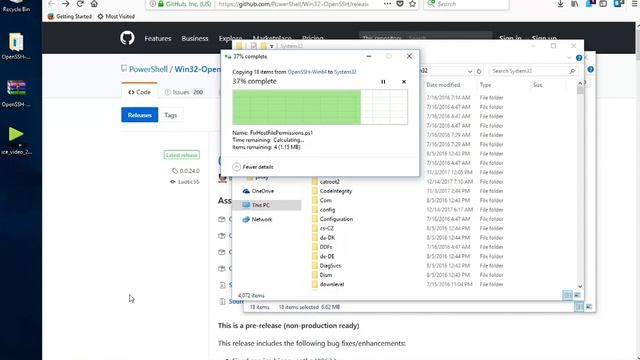
Task: Go back in Firefox
Action: [x=51, y=4]
